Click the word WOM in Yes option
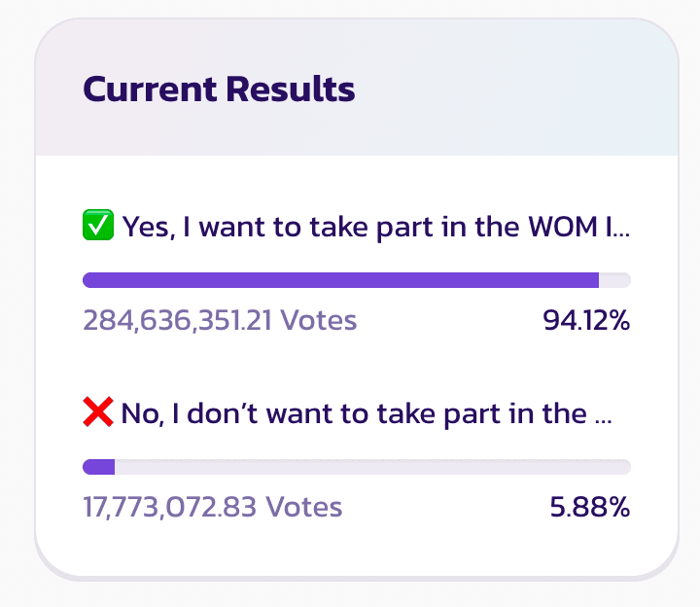Image resolution: width=700 pixels, height=607 pixels. point(563,227)
